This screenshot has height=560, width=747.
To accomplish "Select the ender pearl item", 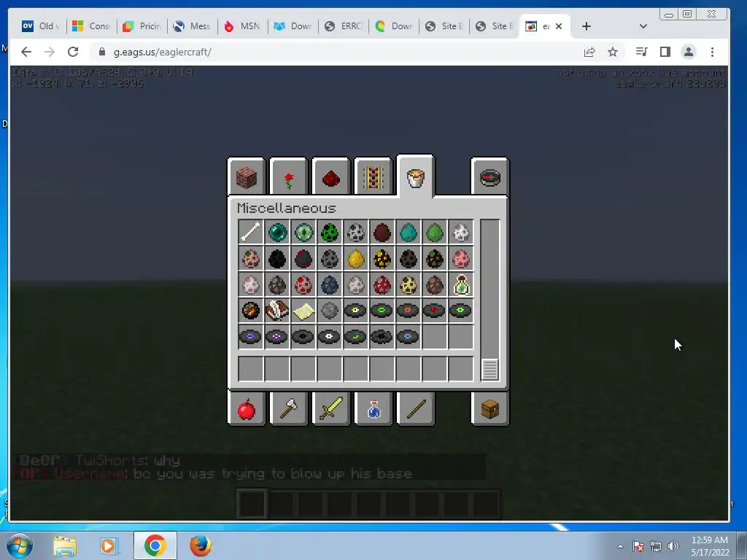I will (x=276, y=233).
